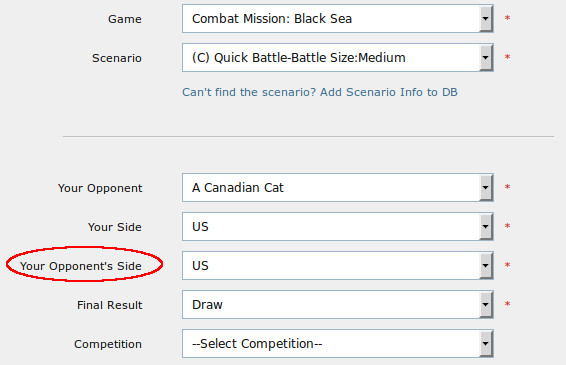Open the Game dropdown arrow
The image size is (566, 365).
[486, 19]
